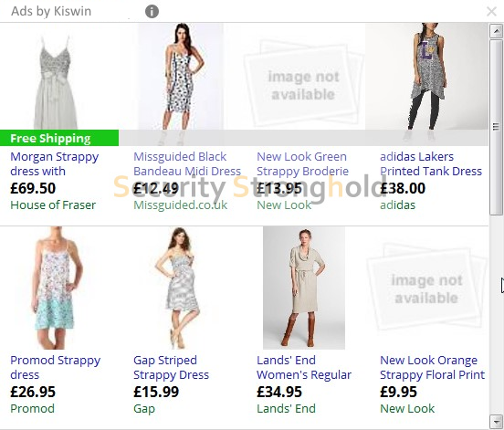Open New Look Orange Strappy Floral Print link
504x430 pixels.
tap(432, 367)
